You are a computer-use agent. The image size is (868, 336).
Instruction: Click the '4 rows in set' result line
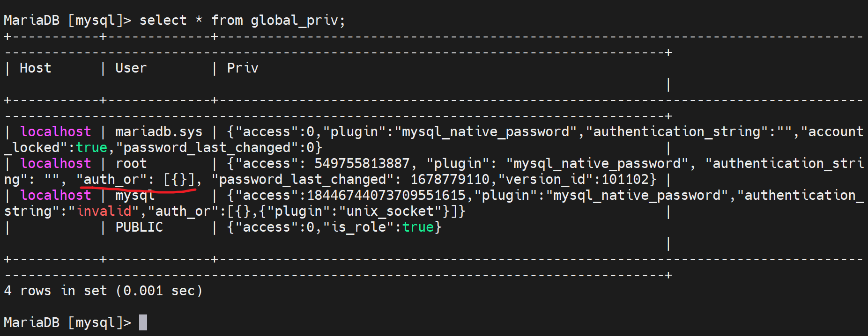[x=103, y=291]
